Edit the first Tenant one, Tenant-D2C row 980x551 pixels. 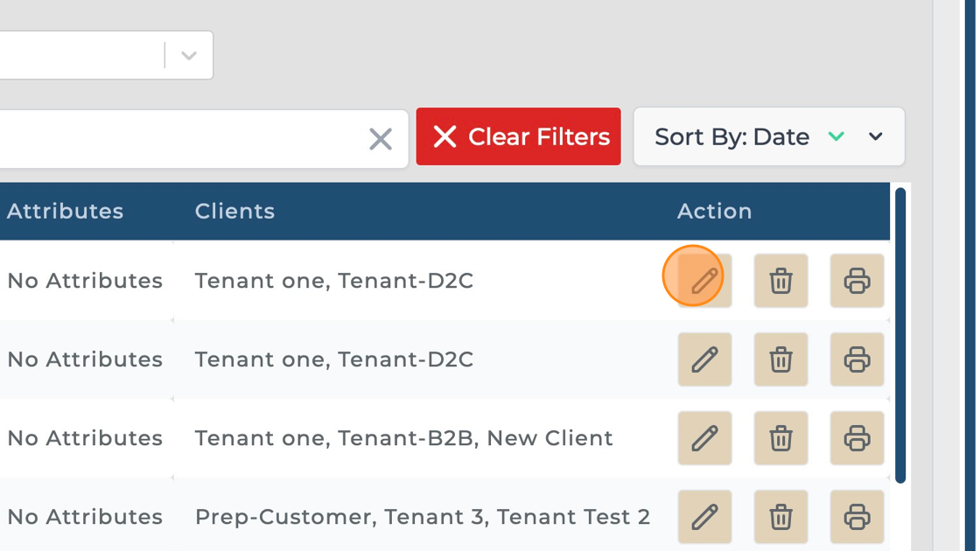click(x=704, y=281)
